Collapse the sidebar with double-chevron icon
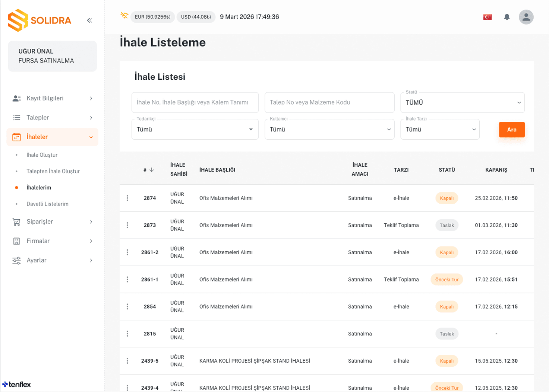 click(89, 20)
